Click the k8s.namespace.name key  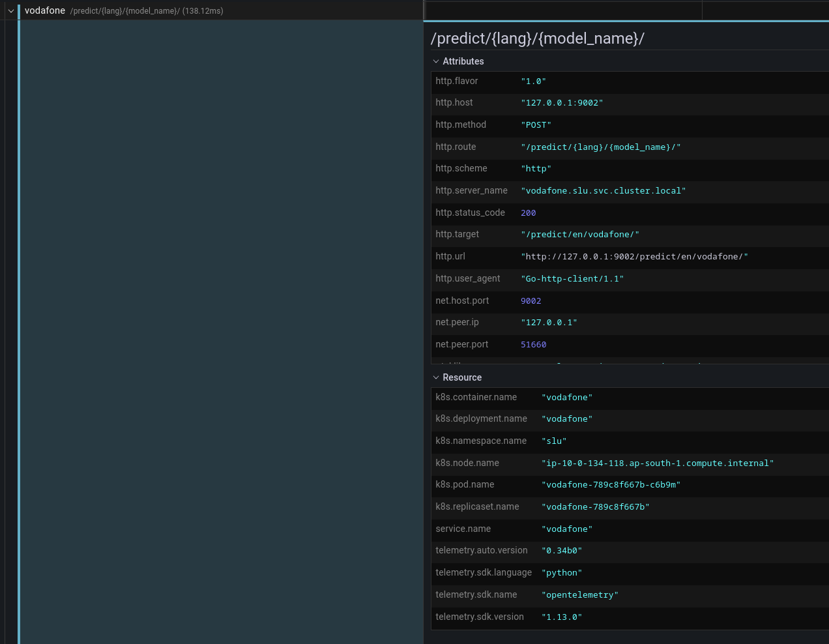481,441
